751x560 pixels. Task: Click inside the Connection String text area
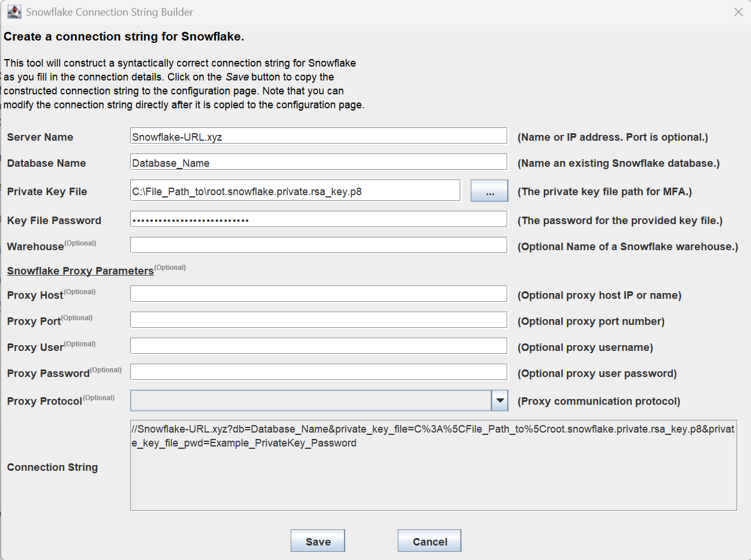(434, 466)
